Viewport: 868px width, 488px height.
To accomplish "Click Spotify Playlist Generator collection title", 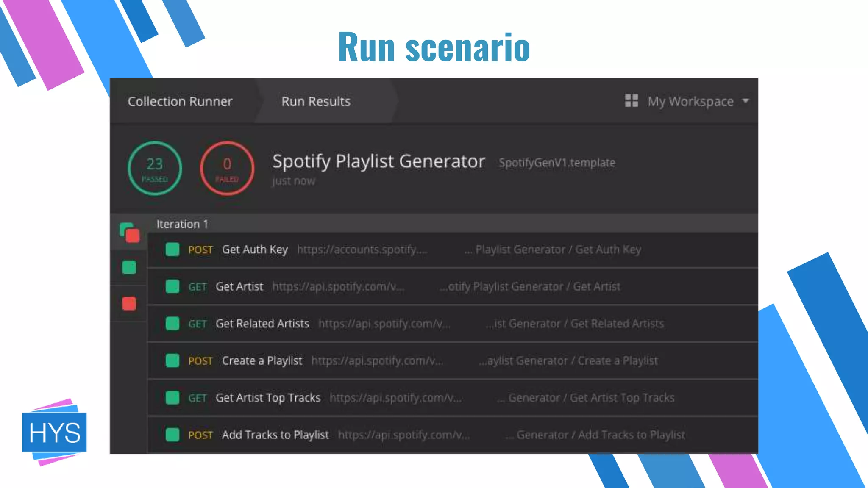I will point(378,161).
